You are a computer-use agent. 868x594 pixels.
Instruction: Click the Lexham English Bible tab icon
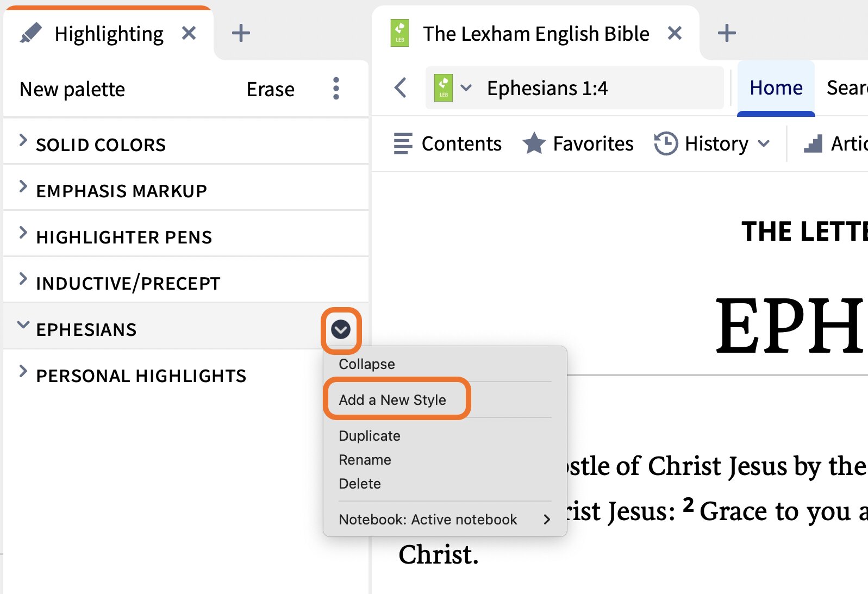(400, 33)
